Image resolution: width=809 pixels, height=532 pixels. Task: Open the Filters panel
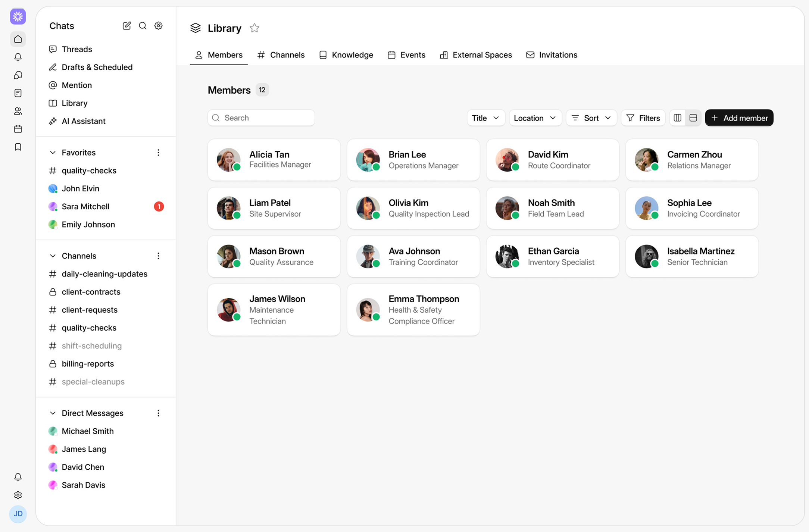coord(643,118)
